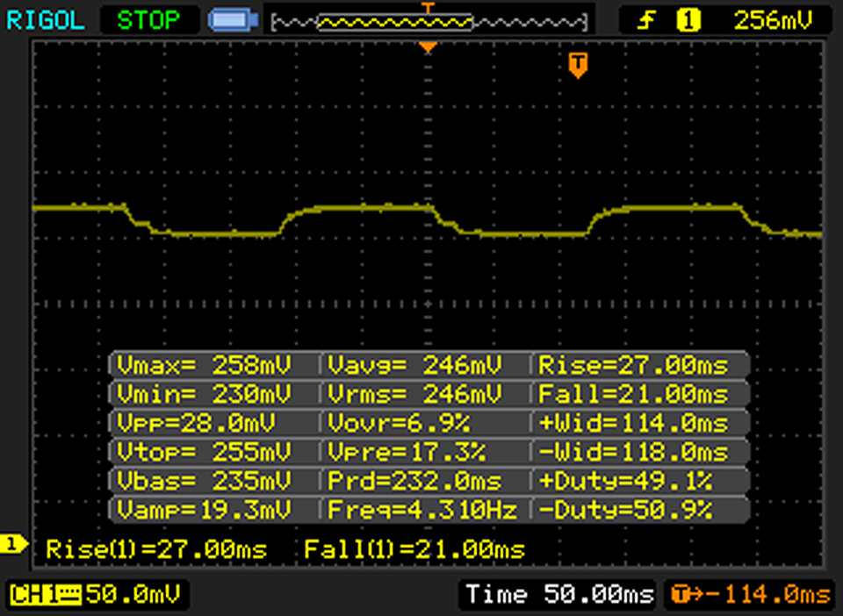Click the Vmax= 258mV measurement

click(x=205, y=365)
